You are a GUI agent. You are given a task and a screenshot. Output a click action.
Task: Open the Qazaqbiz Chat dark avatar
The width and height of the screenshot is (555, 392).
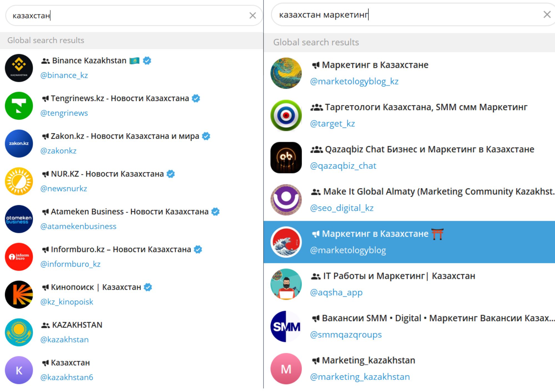point(286,157)
